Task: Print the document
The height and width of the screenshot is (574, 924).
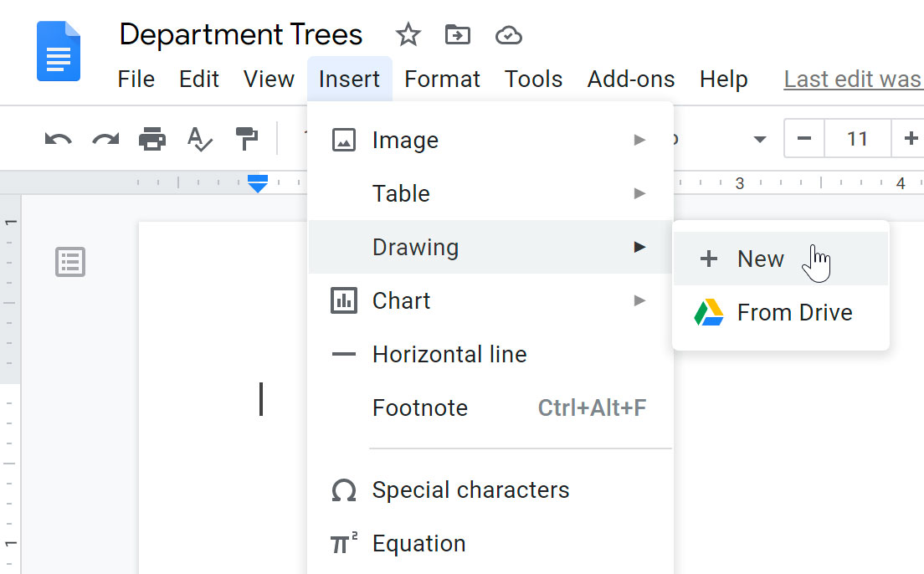Action: point(152,138)
